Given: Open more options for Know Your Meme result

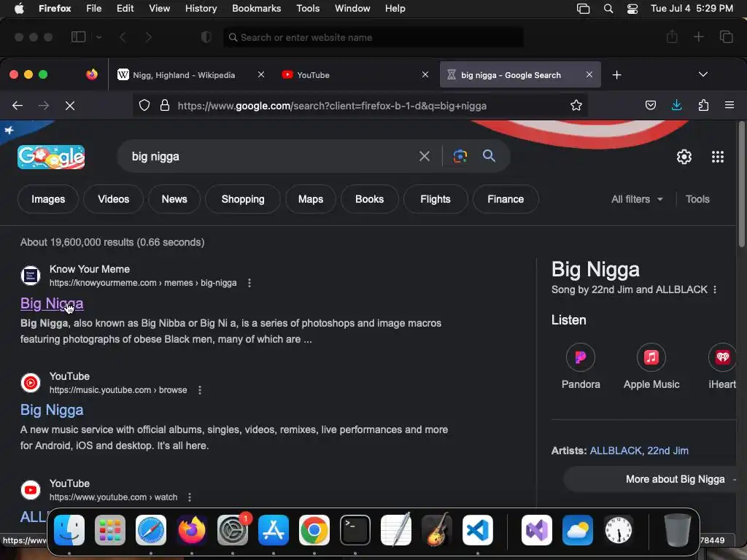Looking at the screenshot, I should [x=249, y=283].
